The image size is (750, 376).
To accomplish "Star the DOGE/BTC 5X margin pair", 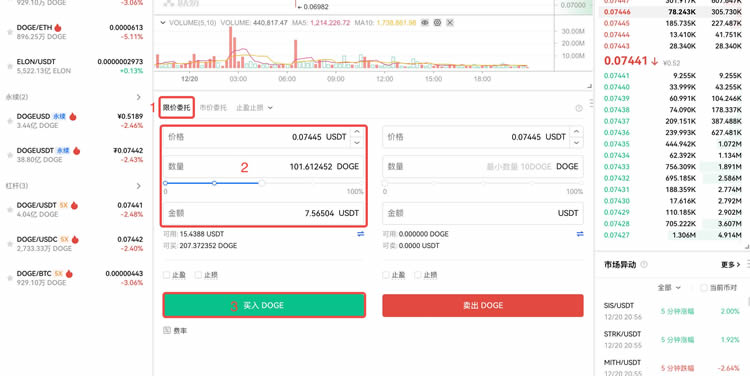I will pos(10,278).
